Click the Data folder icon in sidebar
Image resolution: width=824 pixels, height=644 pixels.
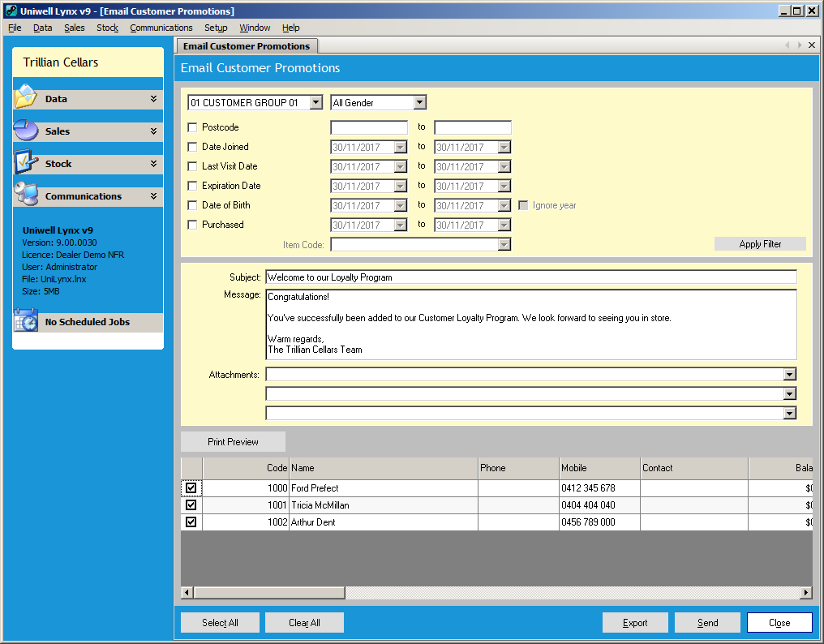pyautogui.click(x=25, y=97)
